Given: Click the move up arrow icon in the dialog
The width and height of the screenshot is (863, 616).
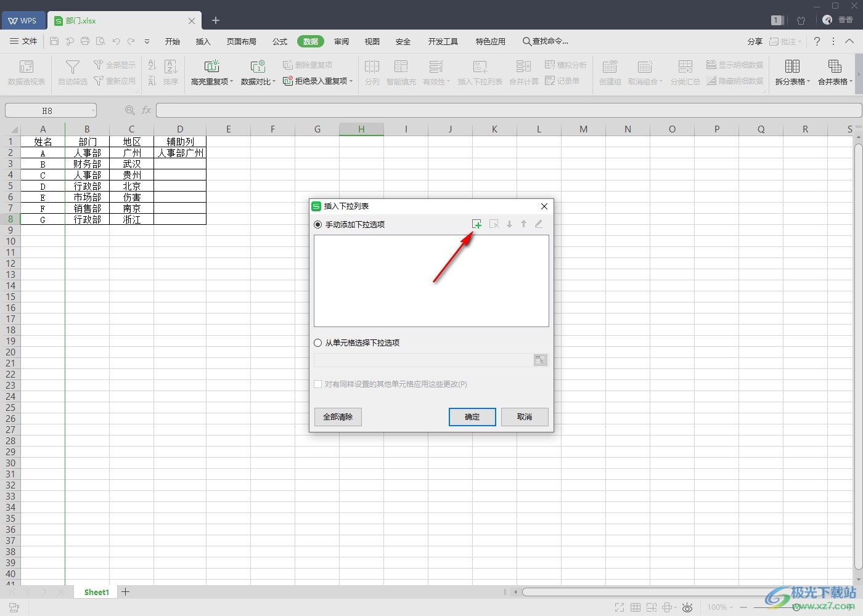Looking at the screenshot, I should pos(523,224).
